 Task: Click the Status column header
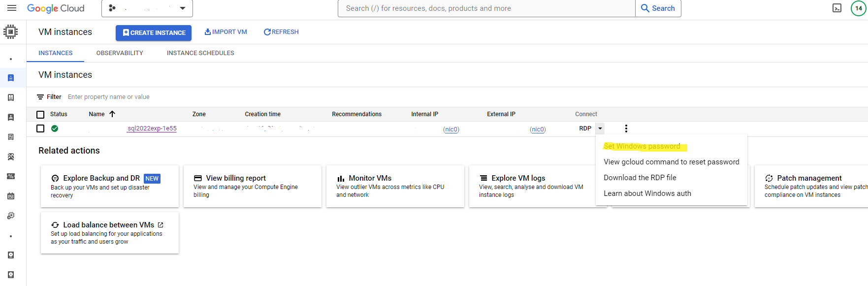pyautogui.click(x=59, y=114)
